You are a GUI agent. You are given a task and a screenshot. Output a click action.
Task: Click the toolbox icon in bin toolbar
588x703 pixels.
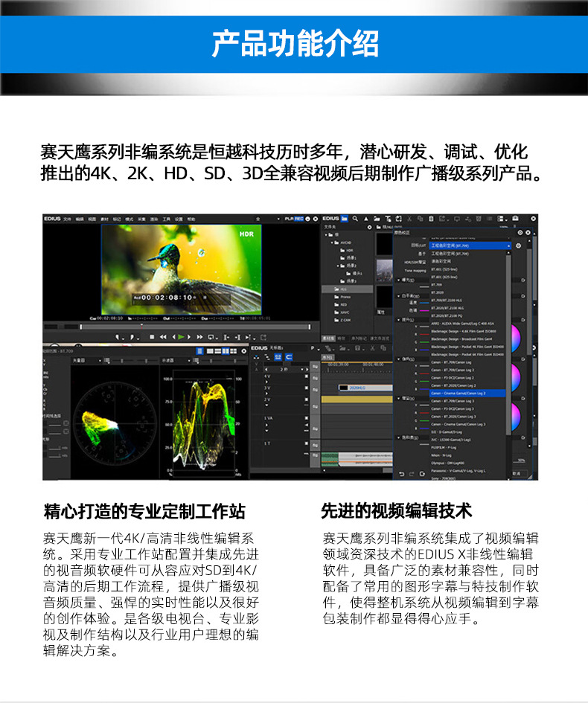[515, 219]
